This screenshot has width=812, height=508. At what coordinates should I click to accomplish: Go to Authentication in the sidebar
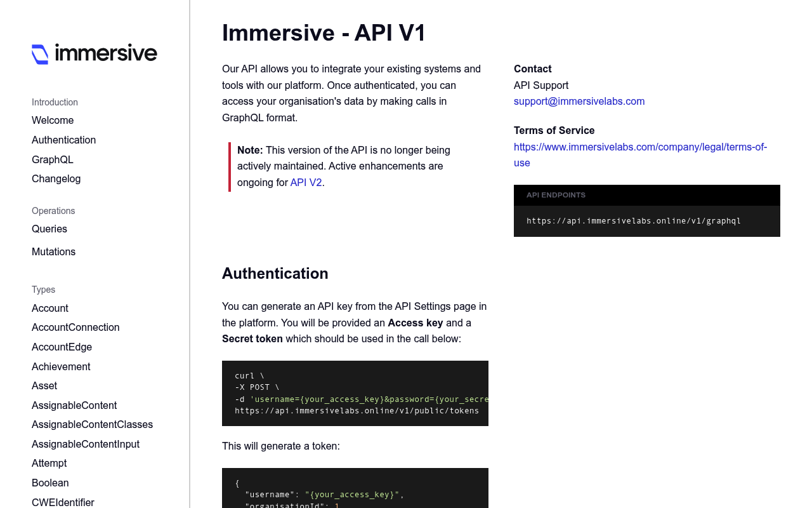click(x=63, y=140)
